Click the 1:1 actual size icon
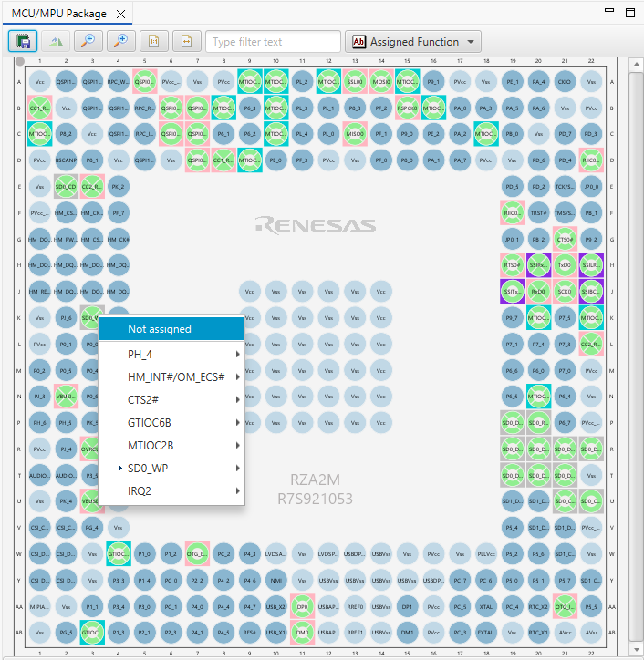 coord(153,42)
